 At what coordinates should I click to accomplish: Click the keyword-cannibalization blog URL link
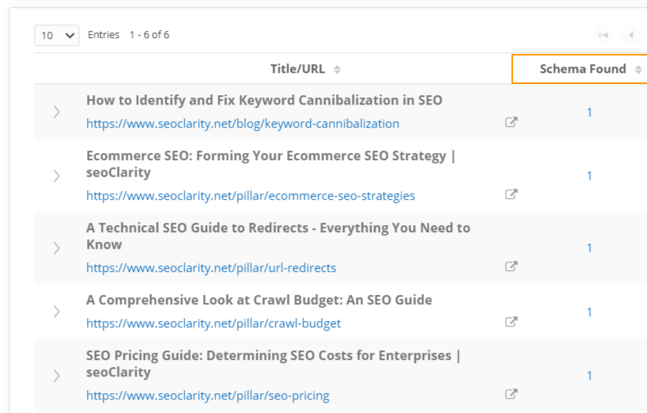click(x=242, y=124)
